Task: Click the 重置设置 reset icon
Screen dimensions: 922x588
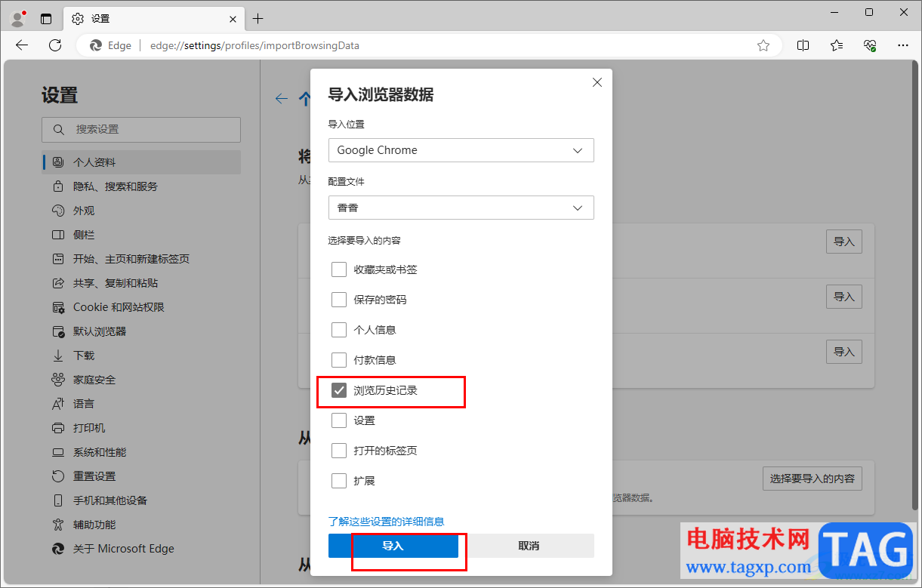Action: [x=60, y=476]
